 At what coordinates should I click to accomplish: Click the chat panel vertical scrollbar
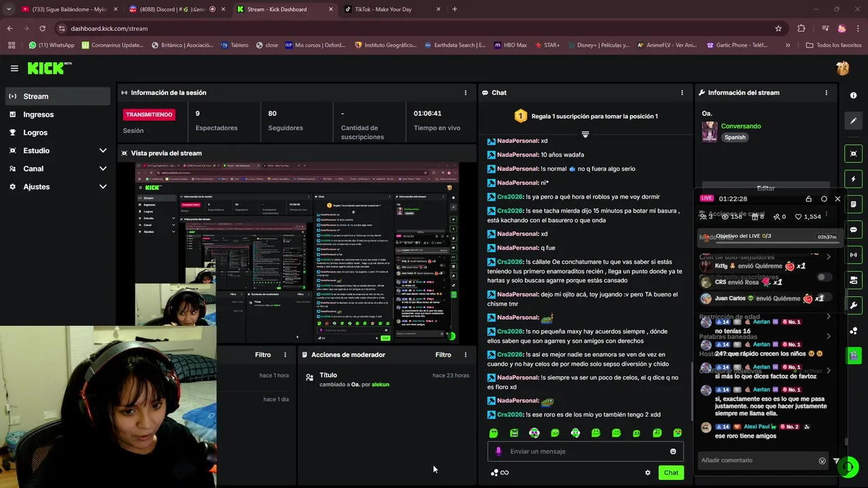click(692, 392)
